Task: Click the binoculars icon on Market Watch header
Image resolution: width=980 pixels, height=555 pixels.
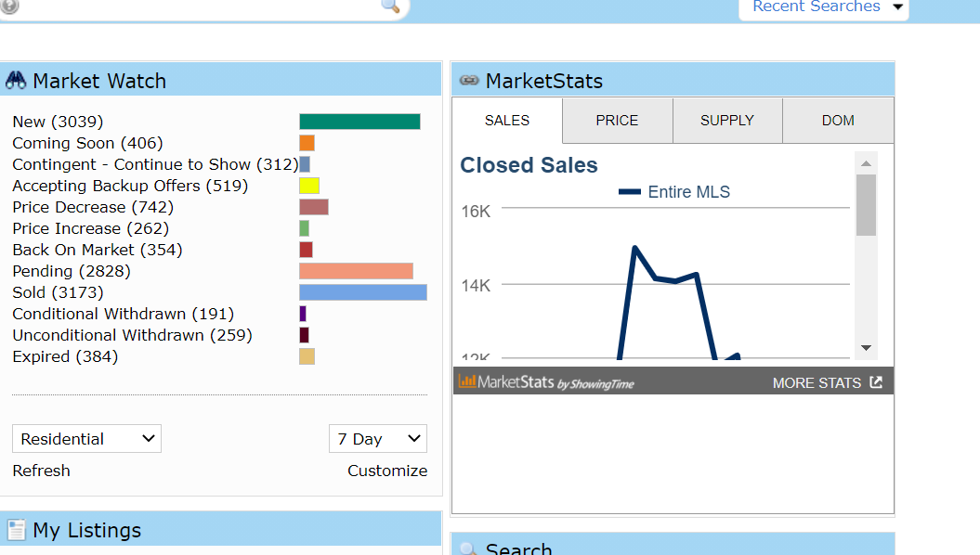Action: (x=16, y=80)
